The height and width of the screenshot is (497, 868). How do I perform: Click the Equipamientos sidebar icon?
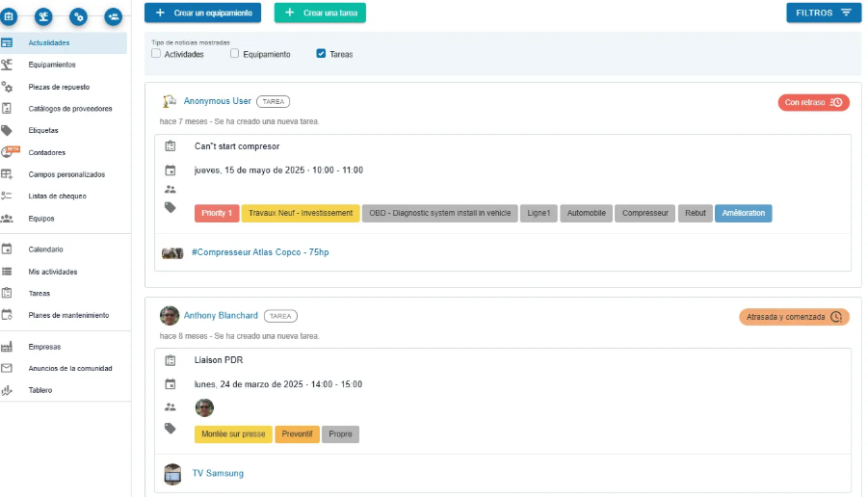coord(8,65)
